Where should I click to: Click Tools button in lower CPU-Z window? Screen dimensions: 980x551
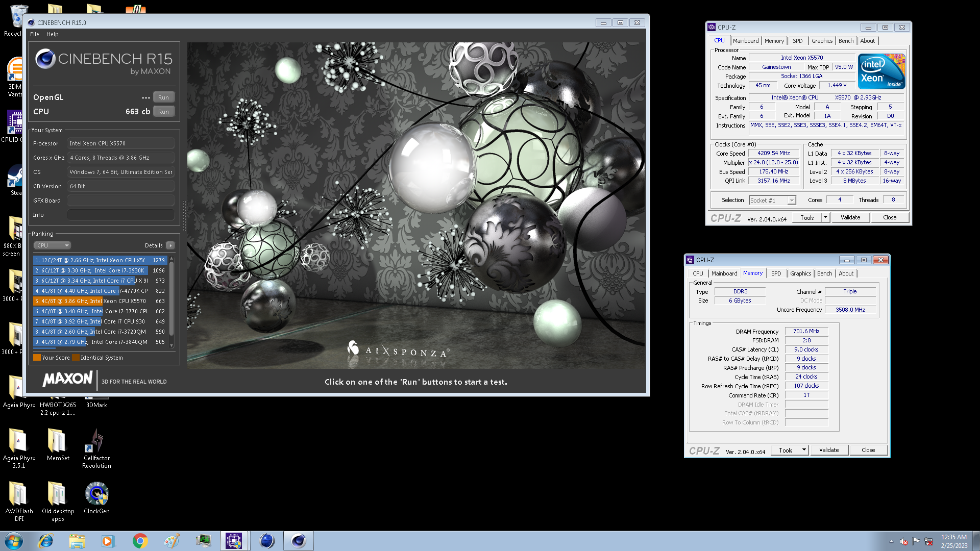(786, 450)
